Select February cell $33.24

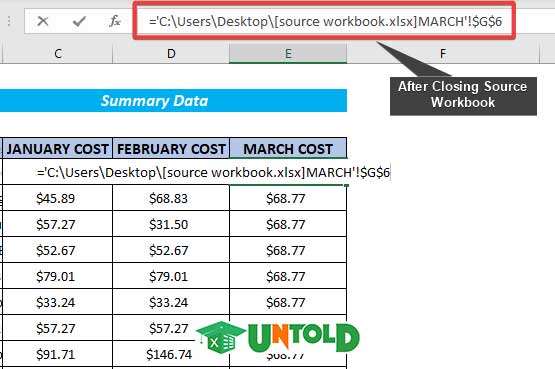pyautogui.click(x=171, y=302)
